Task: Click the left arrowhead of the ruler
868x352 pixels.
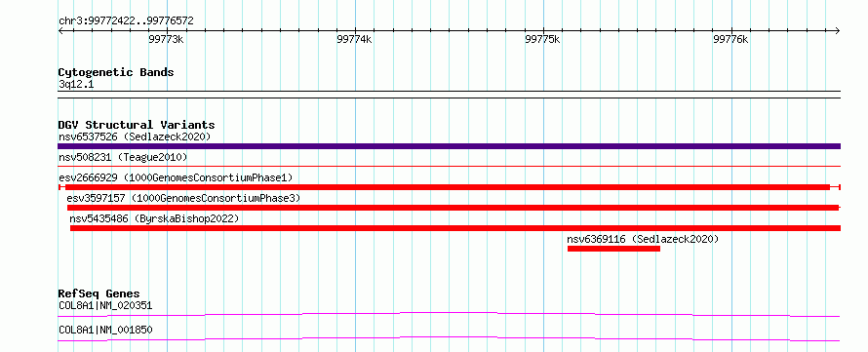Action: pos(60,30)
